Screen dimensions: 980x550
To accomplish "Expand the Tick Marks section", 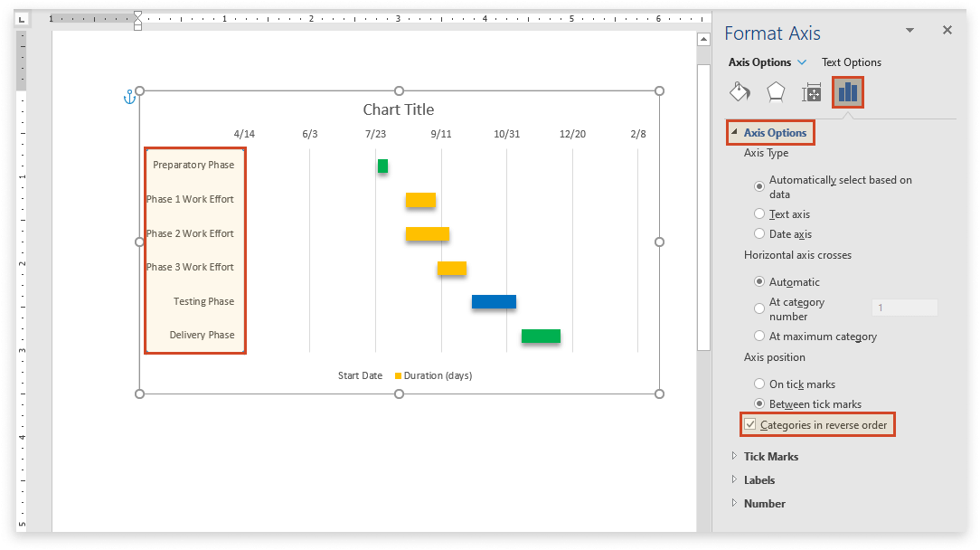I will [x=769, y=457].
